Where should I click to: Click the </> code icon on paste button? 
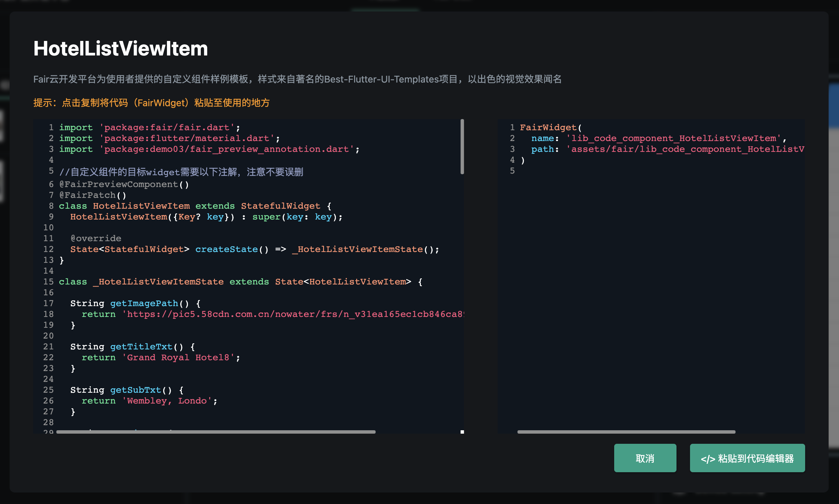pos(708,459)
